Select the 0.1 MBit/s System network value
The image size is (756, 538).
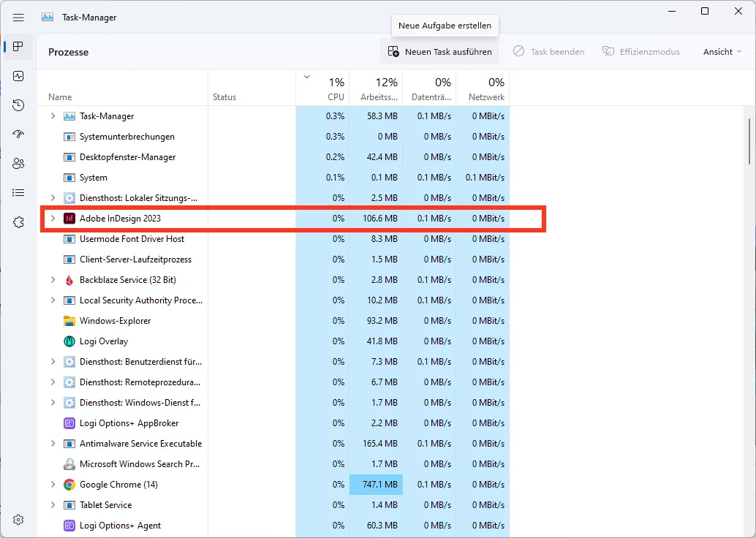(485, 178)
